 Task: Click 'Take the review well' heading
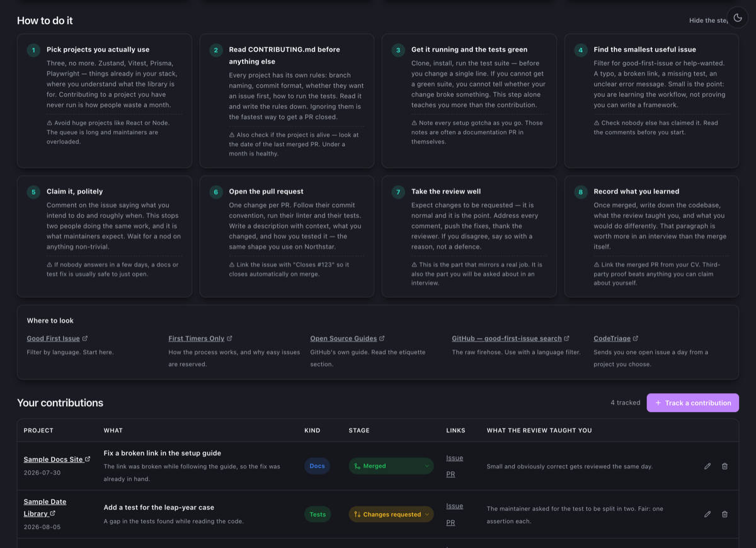(446, 191)
